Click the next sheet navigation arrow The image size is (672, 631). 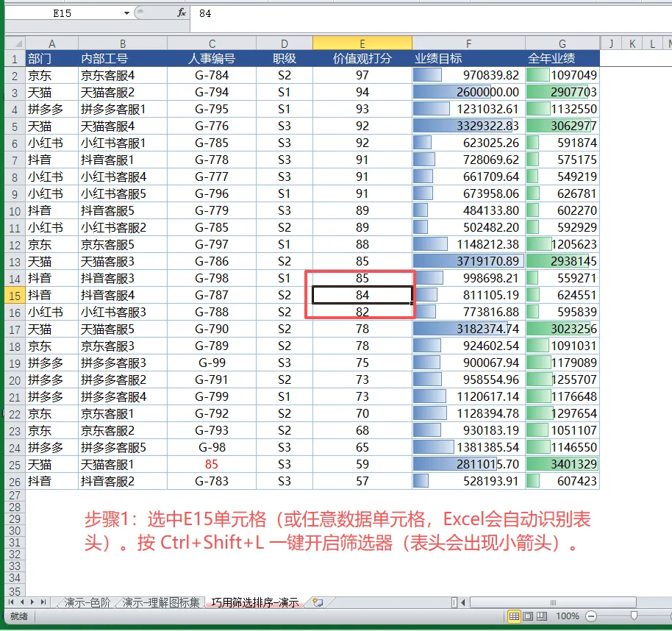click(32, 602)
